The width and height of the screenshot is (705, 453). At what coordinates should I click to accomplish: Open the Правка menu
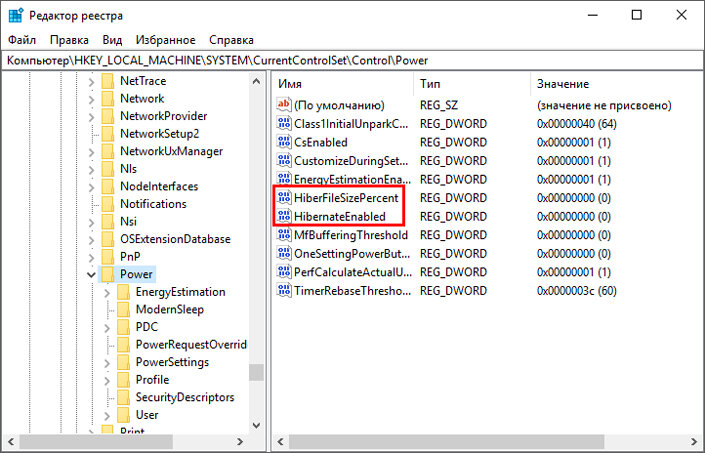[69, 40]
